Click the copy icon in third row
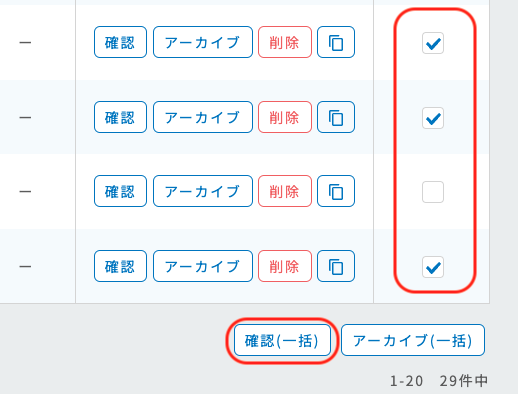518x394 pixels. (336, 191)
